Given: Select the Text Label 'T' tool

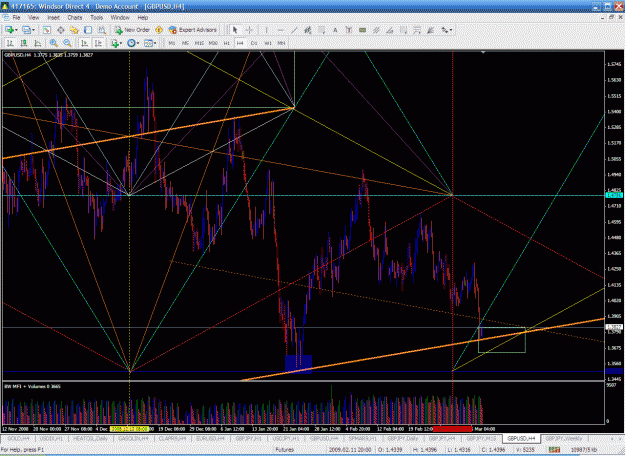Looking at the screenshot, I should [x=348, y=30].
